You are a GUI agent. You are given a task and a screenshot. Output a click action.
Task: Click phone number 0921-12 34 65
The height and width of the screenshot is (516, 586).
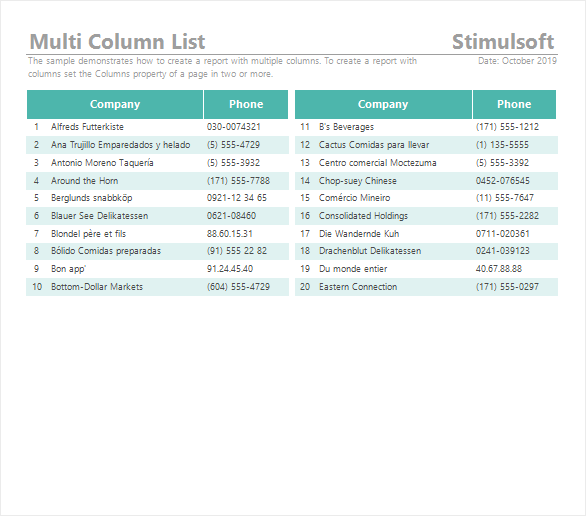pyautogui.click(x=237, y=198)
